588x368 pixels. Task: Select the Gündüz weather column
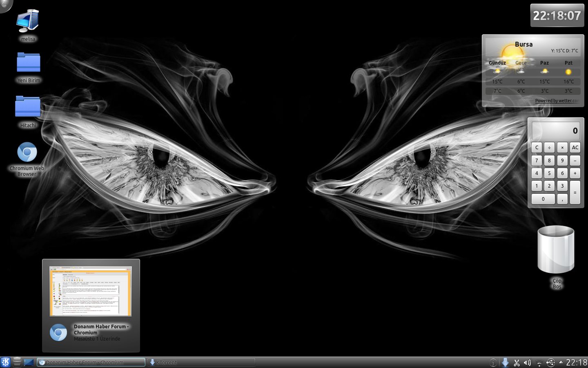[x=497, y=63]
